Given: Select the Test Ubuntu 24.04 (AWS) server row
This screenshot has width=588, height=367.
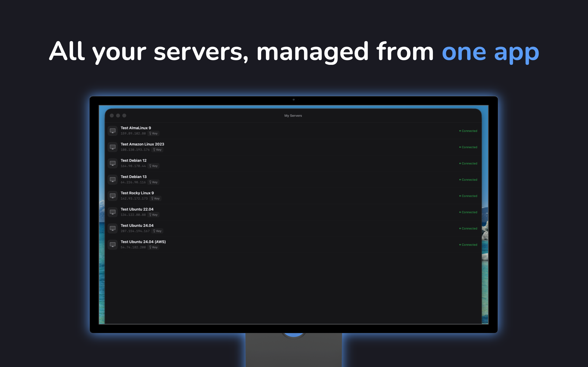Looking at the screenshot, I should coord(267,244).
